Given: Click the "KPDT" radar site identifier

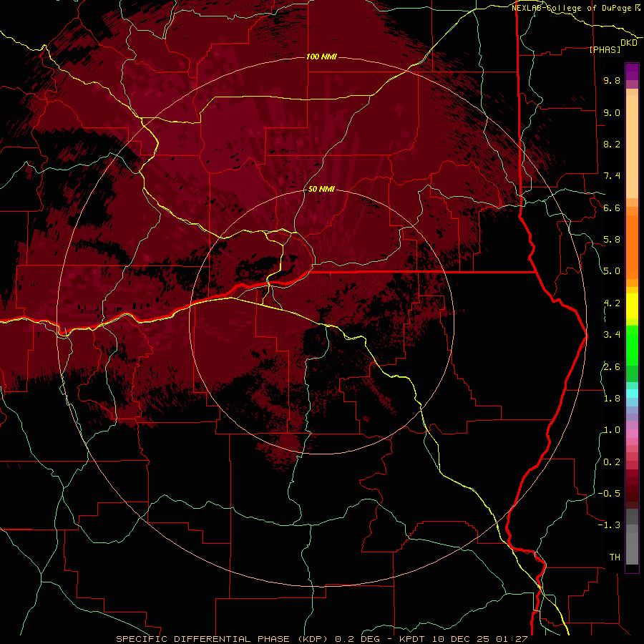Looking at the screenshot, I should click(413, 639).
